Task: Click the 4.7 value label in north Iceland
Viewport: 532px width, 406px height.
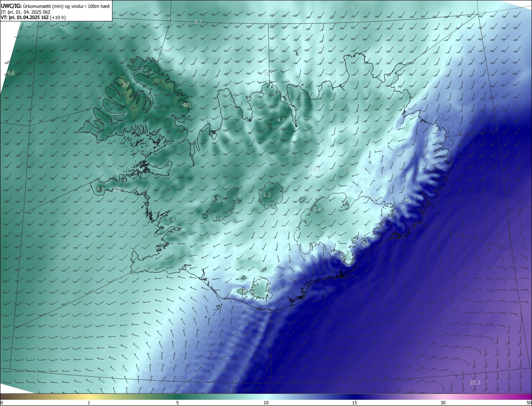Action: 281,120
